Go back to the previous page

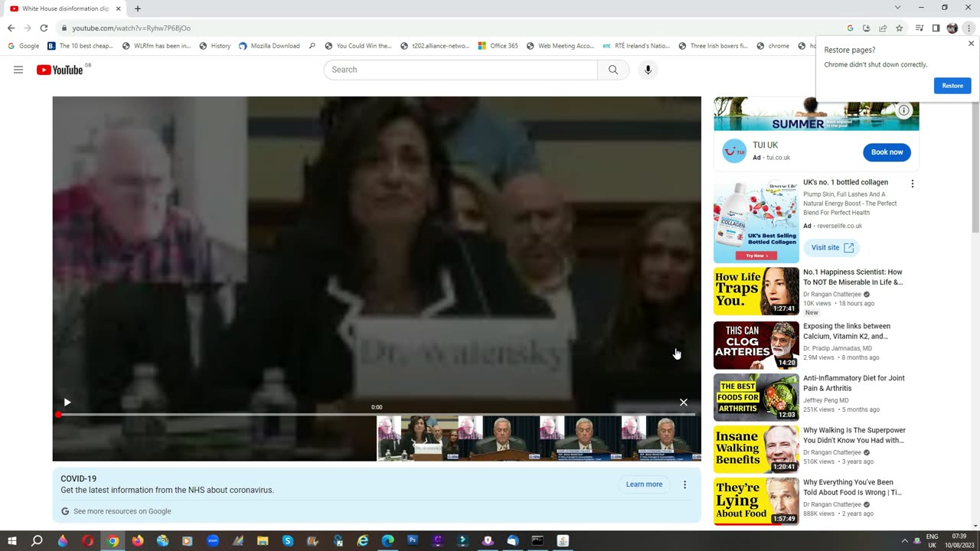(11, 28)
